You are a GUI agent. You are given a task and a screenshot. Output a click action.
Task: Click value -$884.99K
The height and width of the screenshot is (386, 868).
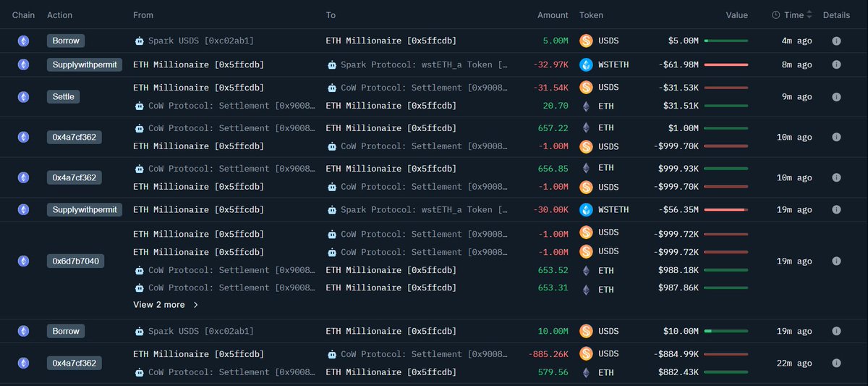pos(676,354)
